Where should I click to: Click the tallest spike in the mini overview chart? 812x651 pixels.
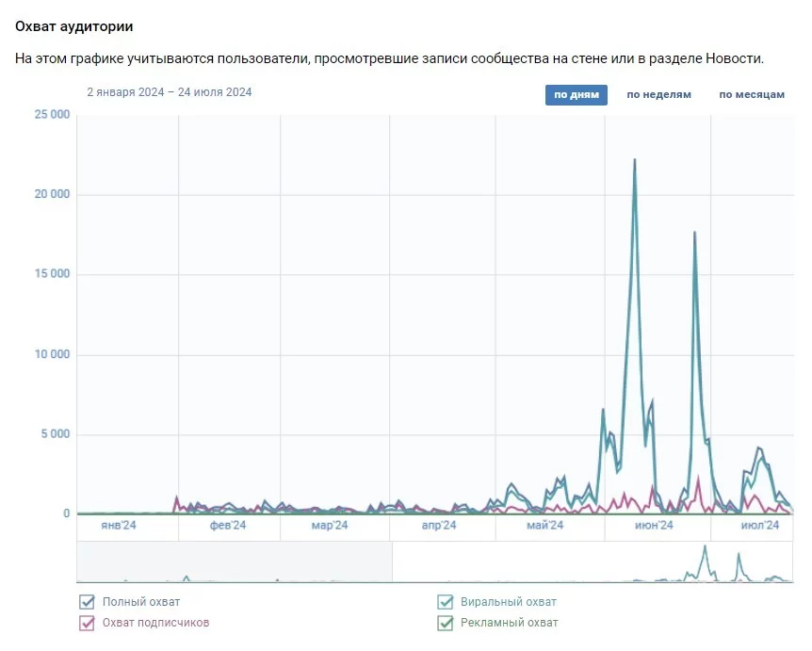click(x=705, y=548)
